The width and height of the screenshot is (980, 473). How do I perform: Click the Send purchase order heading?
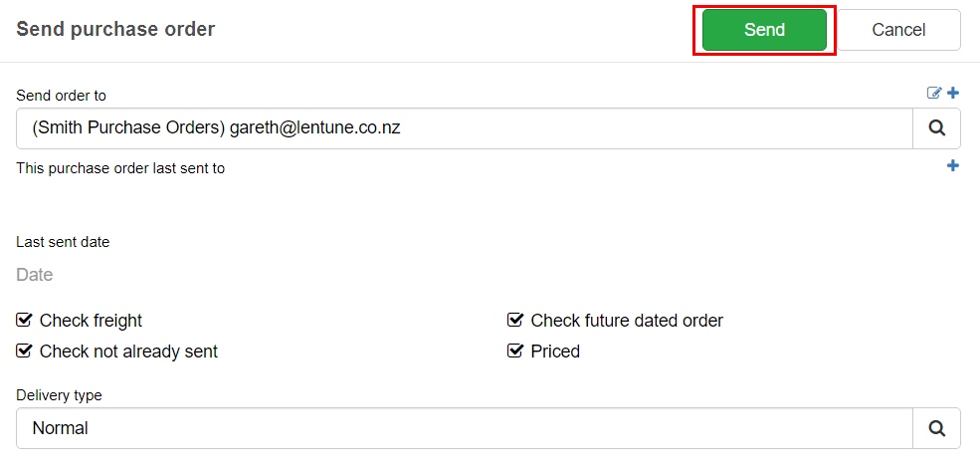(x=115, y=29)
